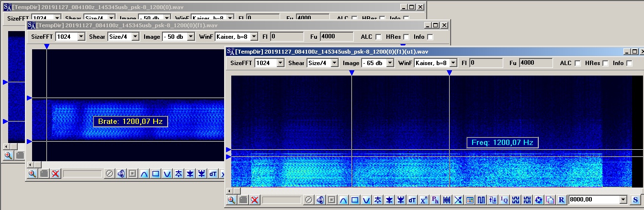Viewport: 644px width, 210px height.
Task: Expand the 8000,00 sample rate dropdown
Action: pyautogui.click(x=623, y=200)
